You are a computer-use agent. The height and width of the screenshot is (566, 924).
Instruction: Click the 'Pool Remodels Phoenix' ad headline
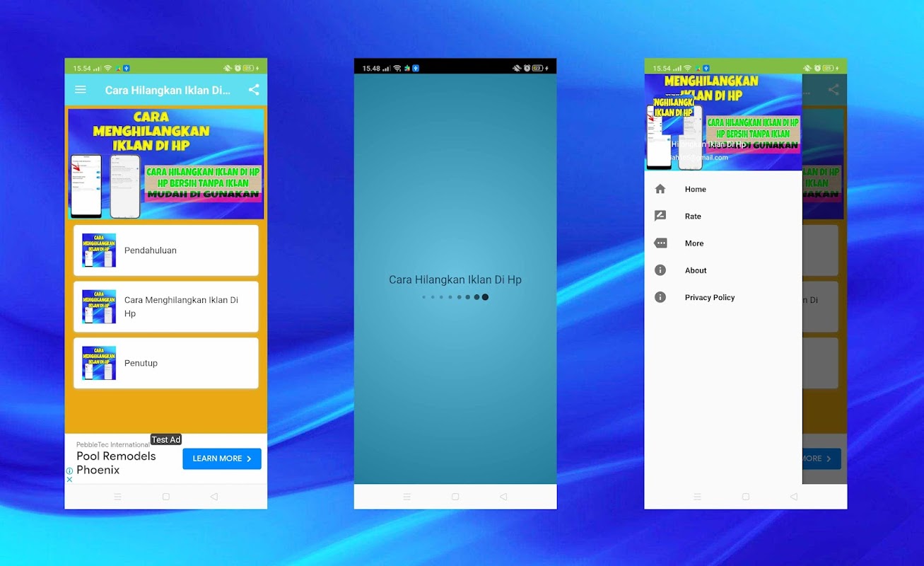(116, 463)
